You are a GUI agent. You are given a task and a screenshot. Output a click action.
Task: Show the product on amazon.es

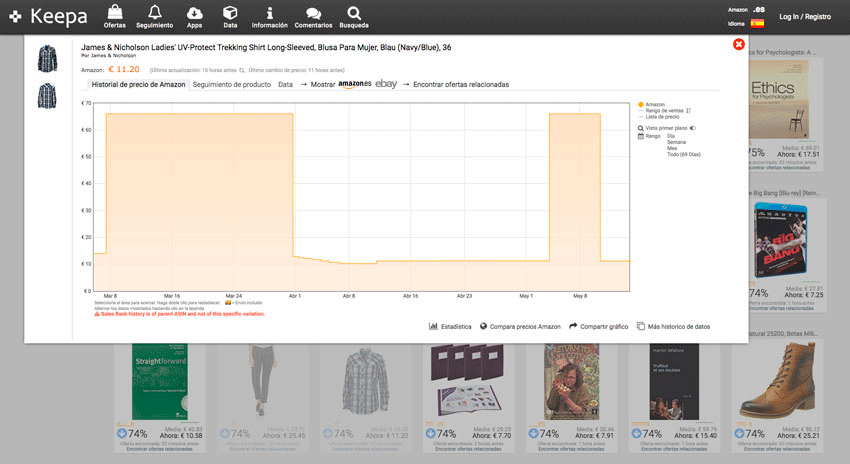click(355, 84)
